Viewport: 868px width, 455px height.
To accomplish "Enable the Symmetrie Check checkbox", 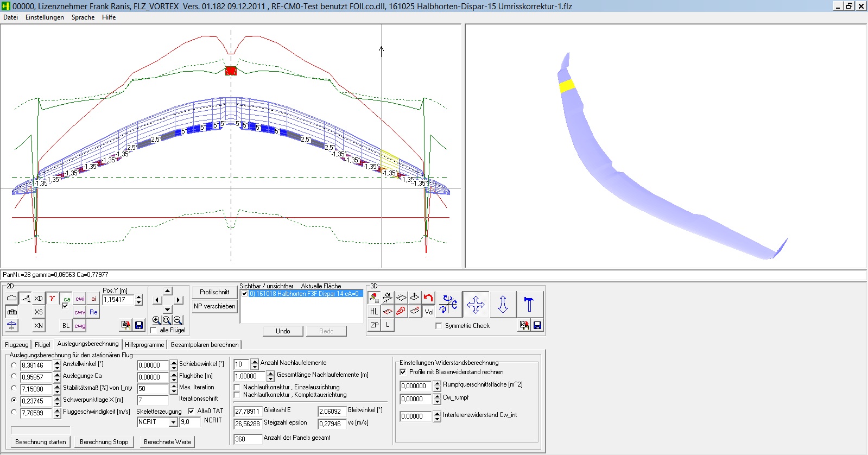I will click(x=439, y=326).
